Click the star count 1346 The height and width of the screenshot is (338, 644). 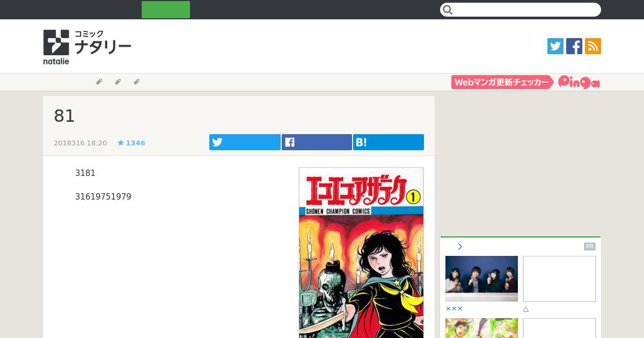(131, 143)
